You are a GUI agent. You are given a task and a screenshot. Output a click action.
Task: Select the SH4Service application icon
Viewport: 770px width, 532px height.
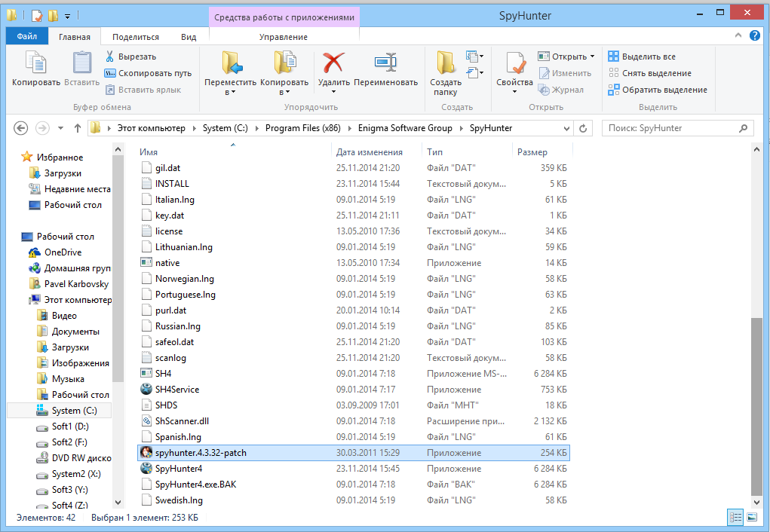[146, 389]
